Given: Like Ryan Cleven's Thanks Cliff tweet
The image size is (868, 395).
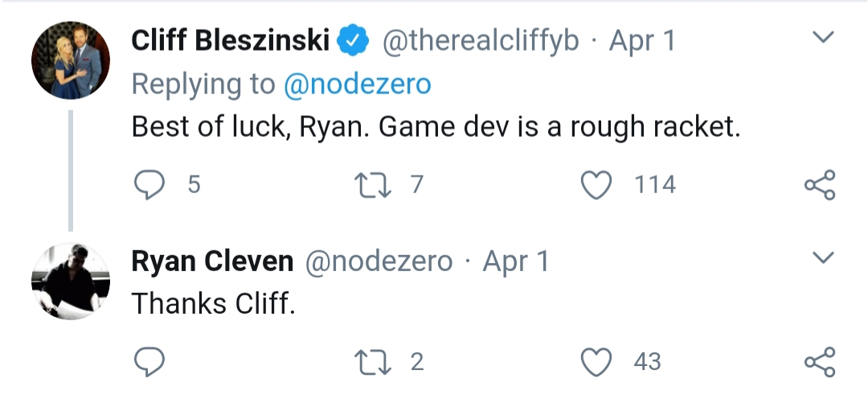Looking at the screenshot, I should pyautogui.click(x=596, y=362).
